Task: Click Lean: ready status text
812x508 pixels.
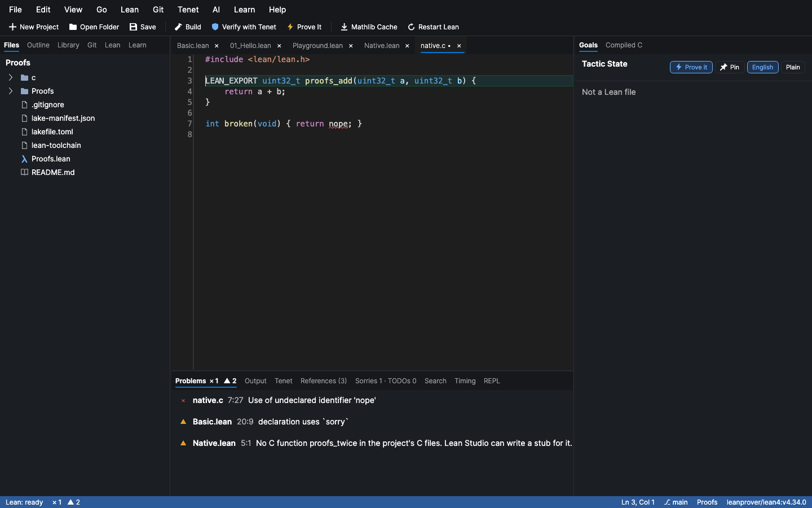Action: tap(24, 502)
